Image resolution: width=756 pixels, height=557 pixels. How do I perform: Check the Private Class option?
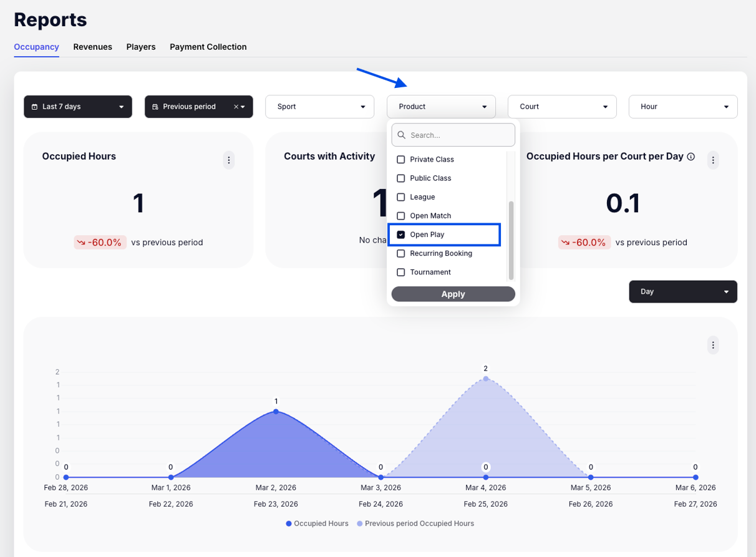pyautogui.click(x=401, y=160)
